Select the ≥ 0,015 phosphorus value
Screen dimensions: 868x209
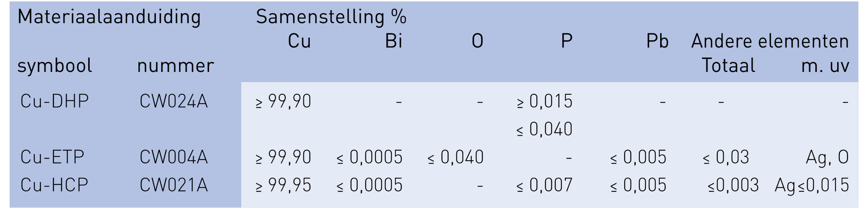(x=544, y=101)
